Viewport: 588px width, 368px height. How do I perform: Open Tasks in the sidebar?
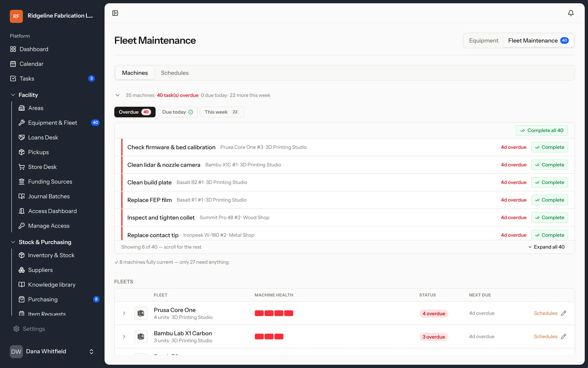52,78
